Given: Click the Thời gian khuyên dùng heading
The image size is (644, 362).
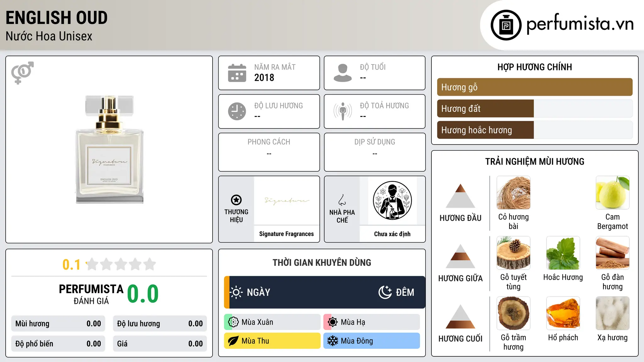Looking at the screenshot, I should point(322,262).
